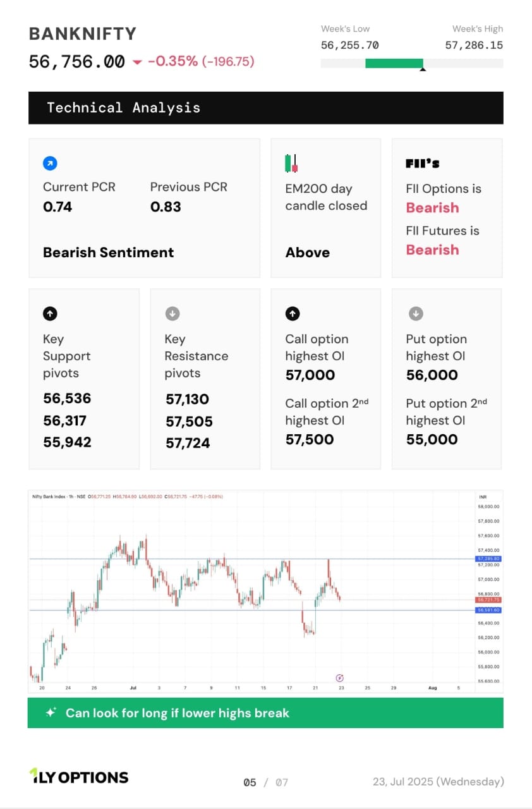
Task: Click the grey down-arrow icon above Put option highest OI
Action: 415,313
